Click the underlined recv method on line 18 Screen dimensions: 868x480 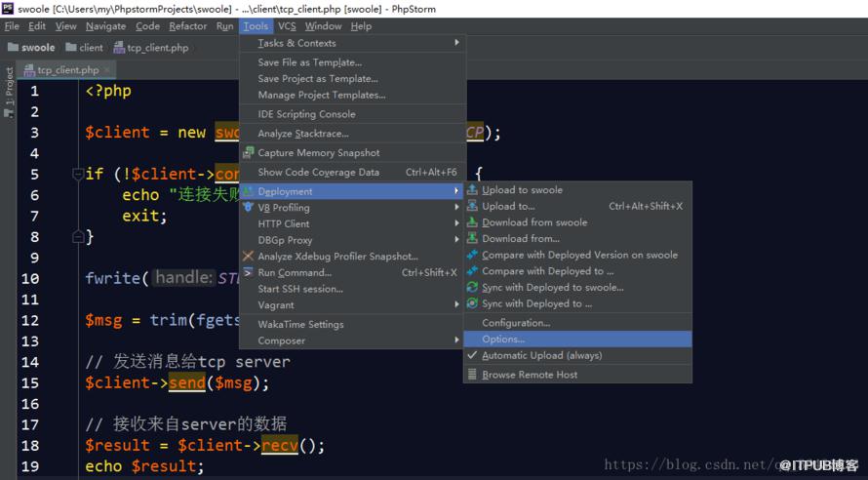pyautogui.click(x=280, y=445)
